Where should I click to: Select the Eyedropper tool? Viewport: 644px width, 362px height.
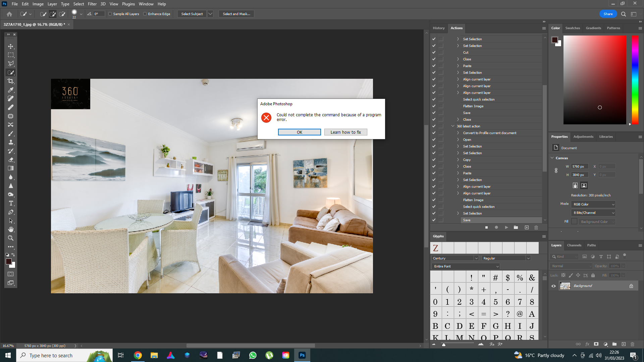click(x=11, y=90)
